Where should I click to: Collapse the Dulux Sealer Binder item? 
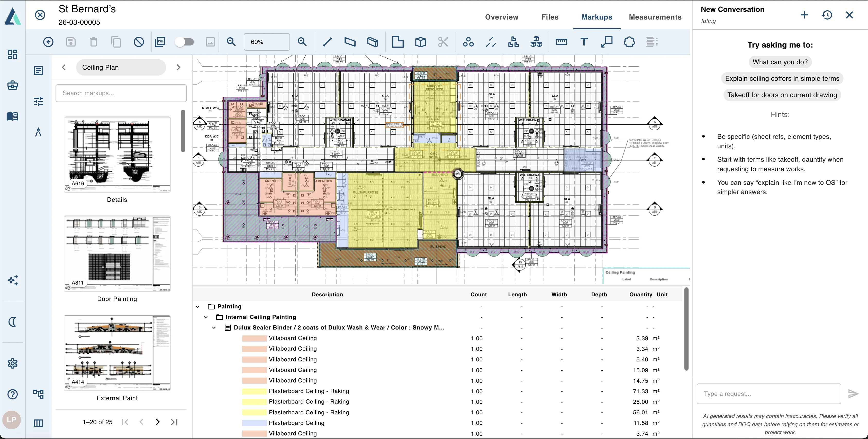pyautogui.click(x=214, y=327)
